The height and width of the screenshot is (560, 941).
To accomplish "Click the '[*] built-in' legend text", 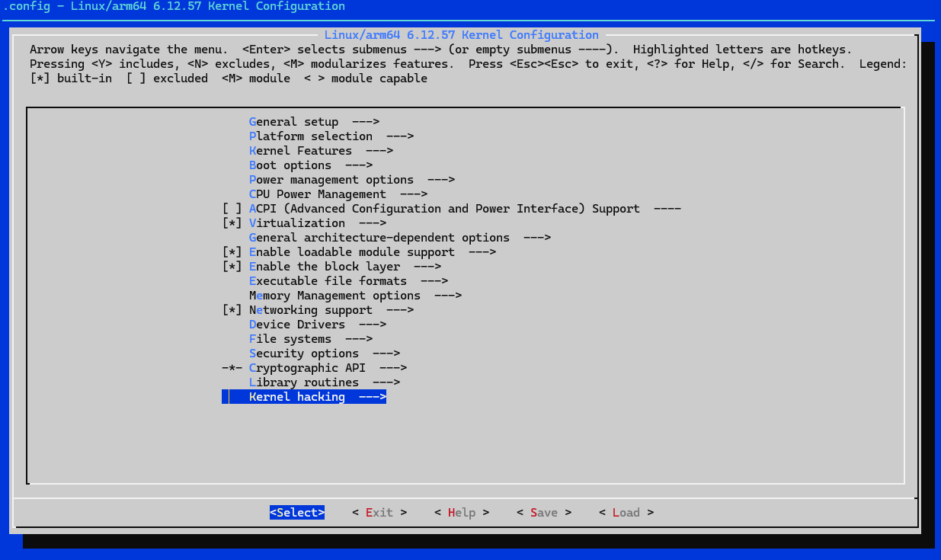I will 71,78.
